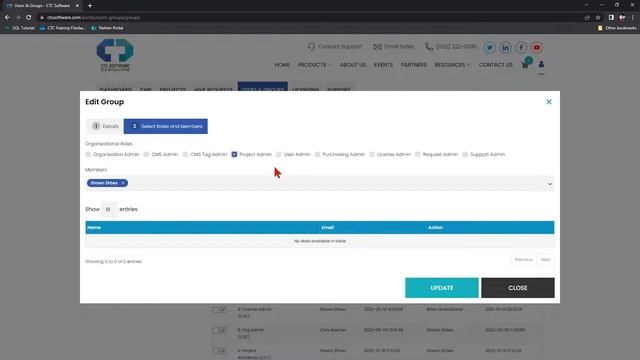Check the Request Admin role

pyautogui.click(x=418, y=154)
